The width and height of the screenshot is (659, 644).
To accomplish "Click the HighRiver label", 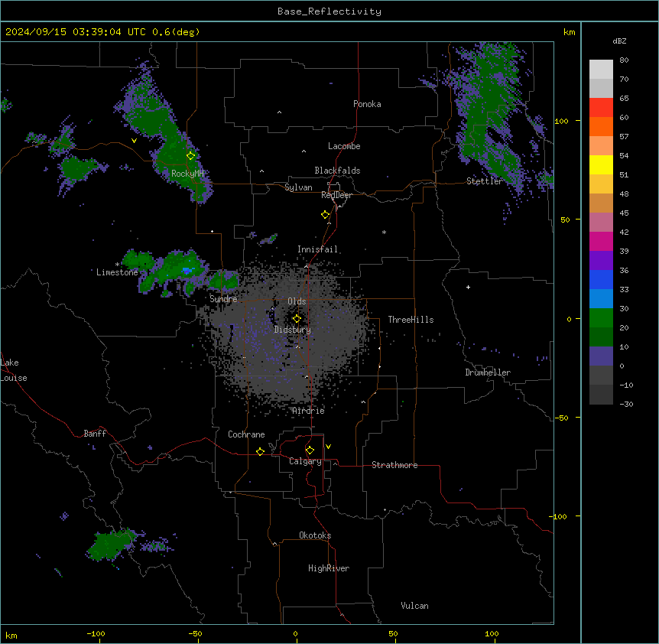I will pos(329,568).
